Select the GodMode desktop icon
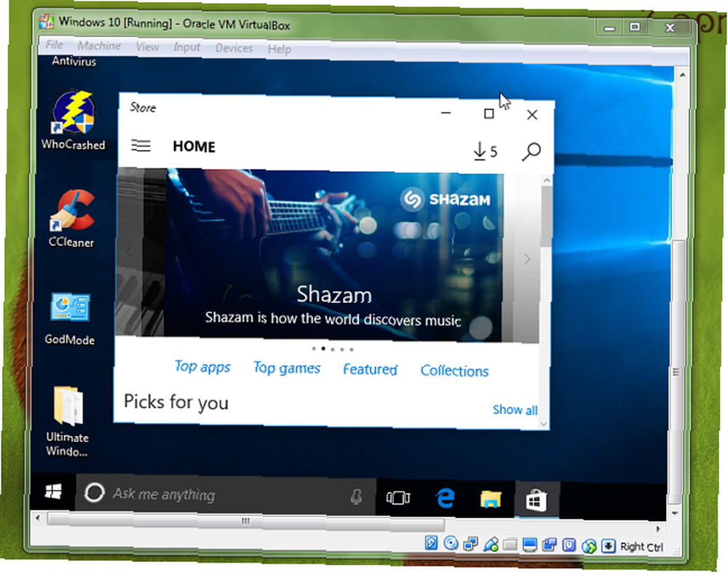Image resolution: width=728 pixels, height=573 pixels. click(70, 319)
